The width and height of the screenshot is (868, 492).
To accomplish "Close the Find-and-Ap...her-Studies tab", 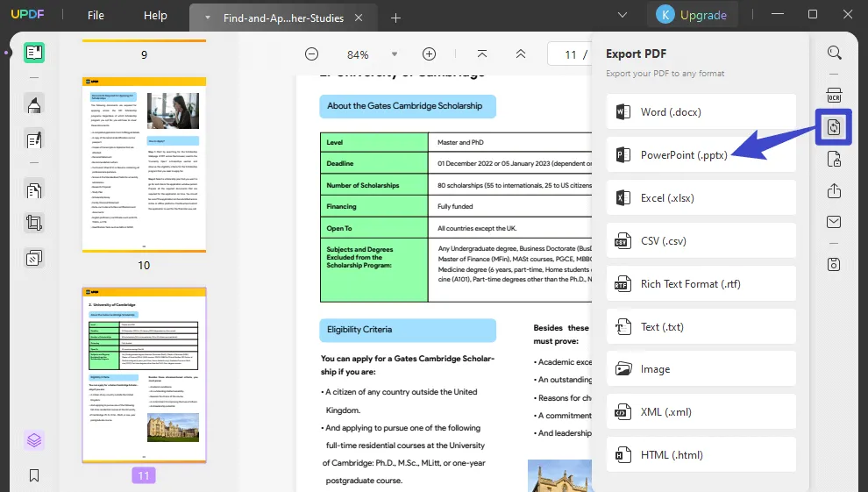I will click(x=359, y=18).
